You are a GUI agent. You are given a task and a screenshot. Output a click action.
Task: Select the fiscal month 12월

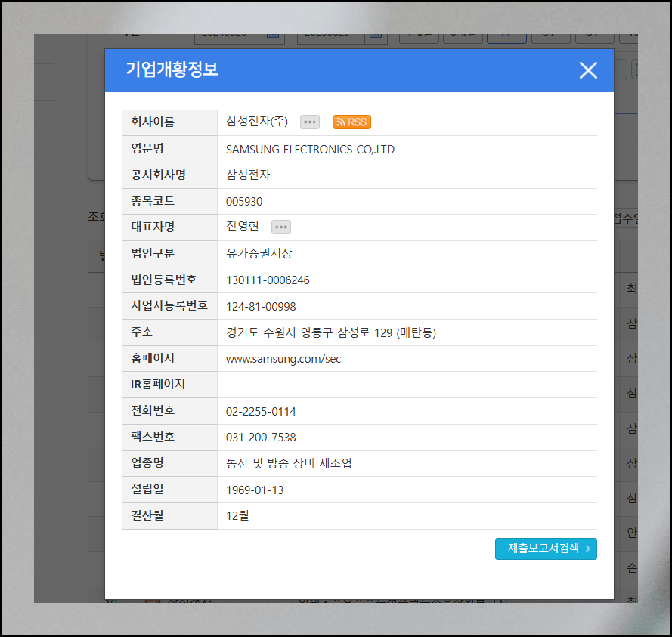click(237, 515)
